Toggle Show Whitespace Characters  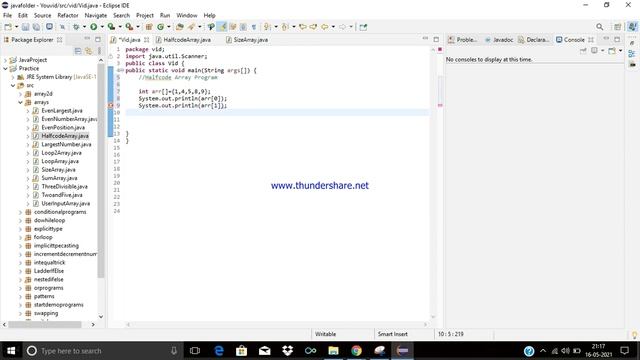pyautogui.click(x=254, y=27)
